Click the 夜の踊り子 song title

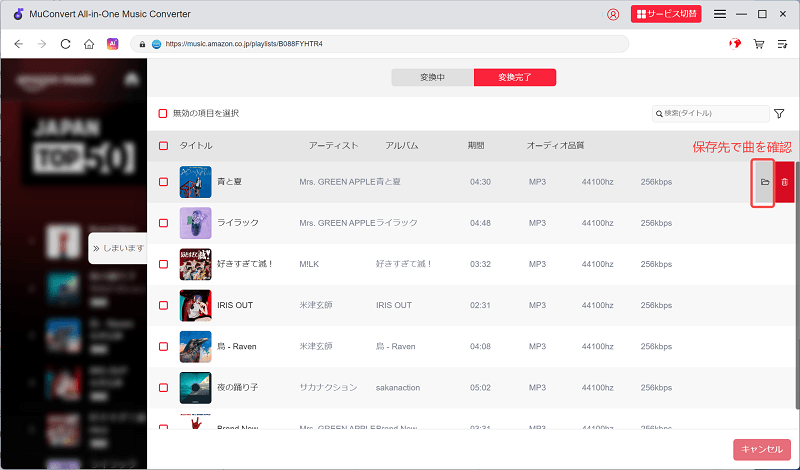click(238, 388)
